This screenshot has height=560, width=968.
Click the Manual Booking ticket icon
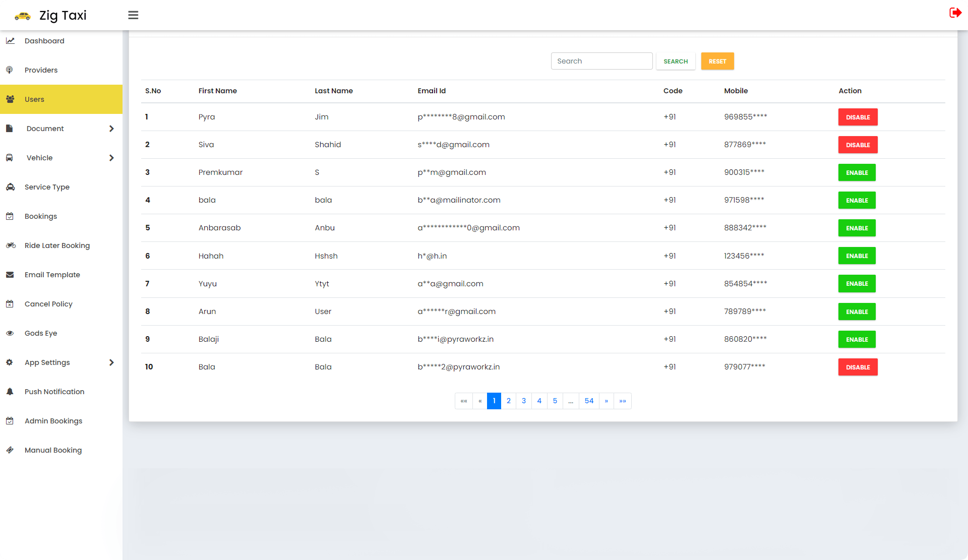click(x=10, y=450)
